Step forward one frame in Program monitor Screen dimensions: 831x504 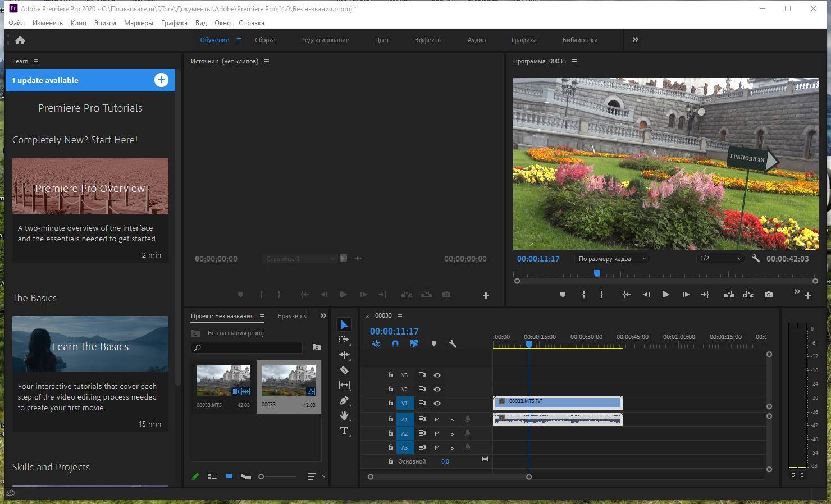(x=686, y=295)
